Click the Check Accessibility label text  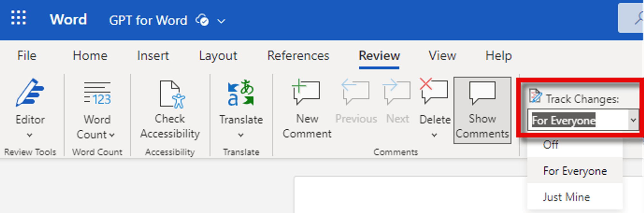(x=170, y=126)
